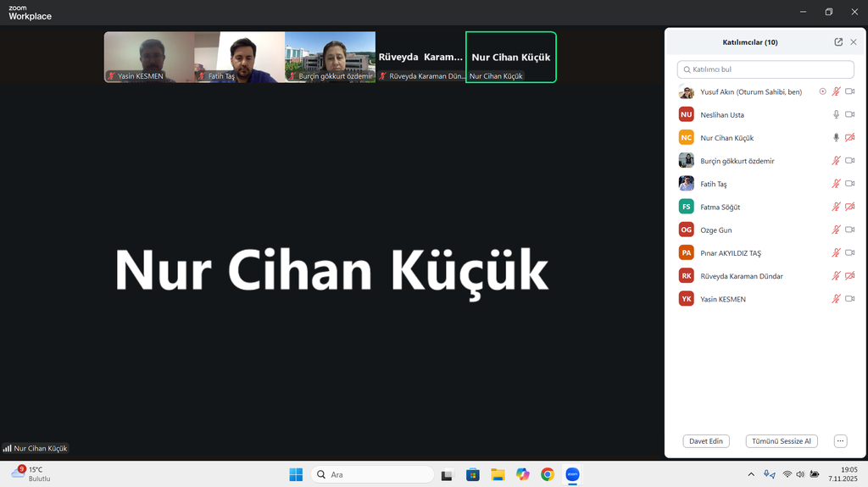Viewport: 868px width, 487px height.
Task: Click Rüveyda Karaman Dündar's disabled camera icon
Action: [x=849, y=276]
